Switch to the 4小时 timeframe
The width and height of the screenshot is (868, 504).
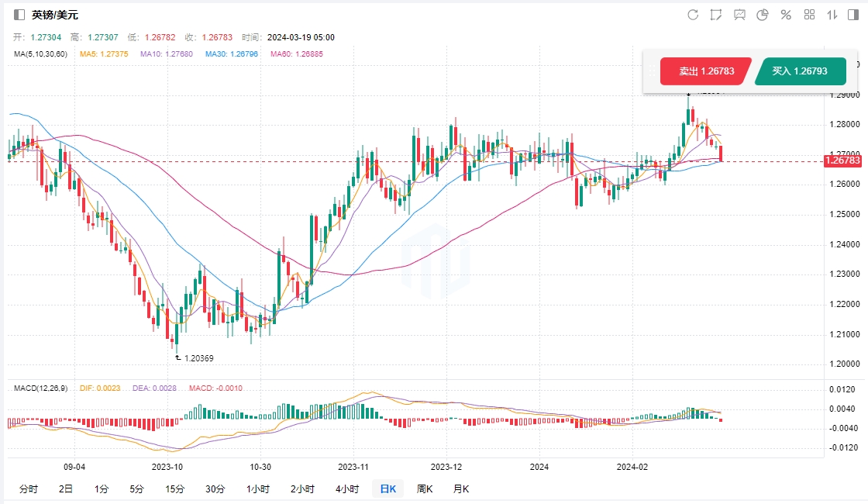(347, 489)
